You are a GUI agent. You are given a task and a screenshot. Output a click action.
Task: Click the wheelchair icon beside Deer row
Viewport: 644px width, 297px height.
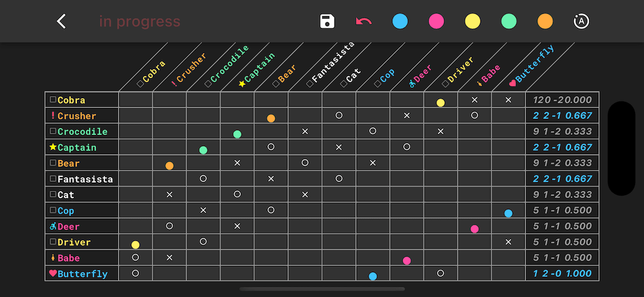click(x=52, y=226)
